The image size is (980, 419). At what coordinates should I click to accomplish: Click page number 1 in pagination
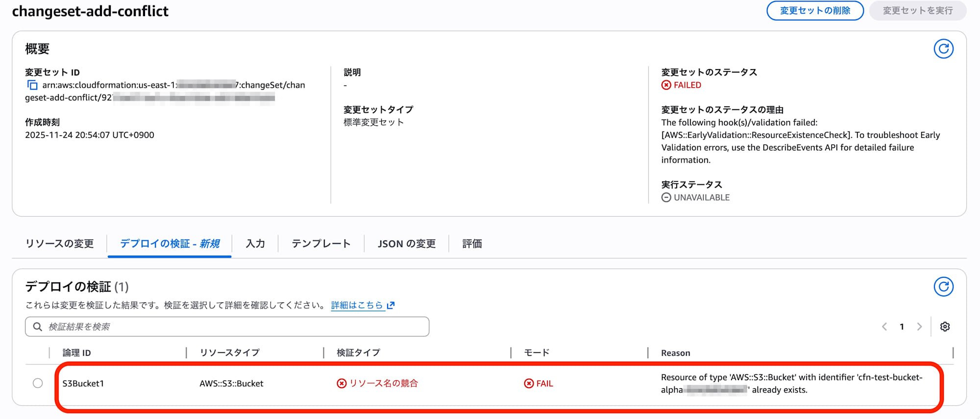[902, 326]
